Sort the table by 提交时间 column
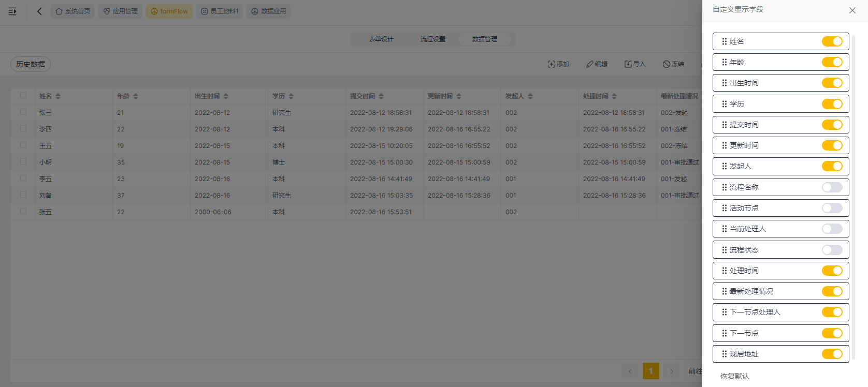868x387 pixels. coord(381,96)
